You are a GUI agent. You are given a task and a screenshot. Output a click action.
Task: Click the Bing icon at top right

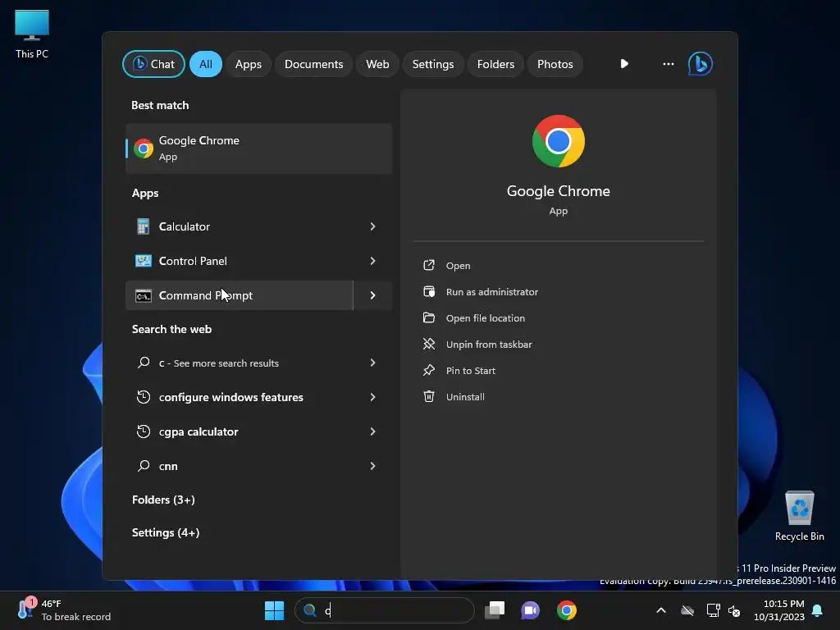701,64
